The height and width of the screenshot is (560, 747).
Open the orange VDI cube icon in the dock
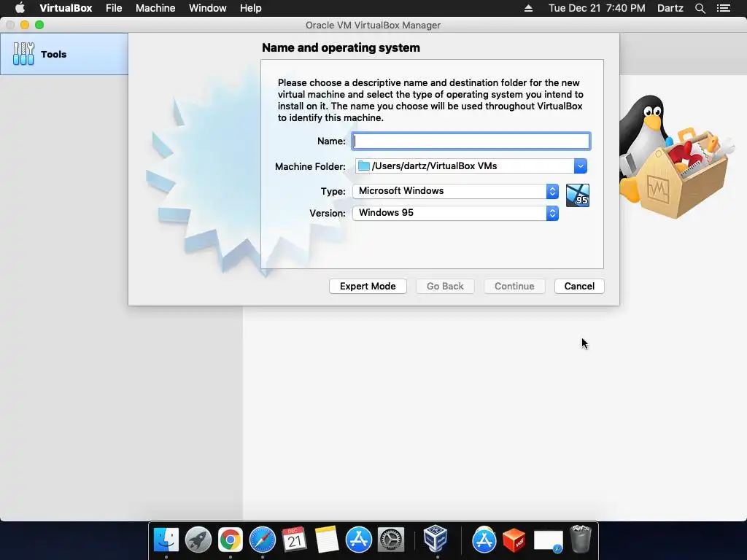[514, 540]
